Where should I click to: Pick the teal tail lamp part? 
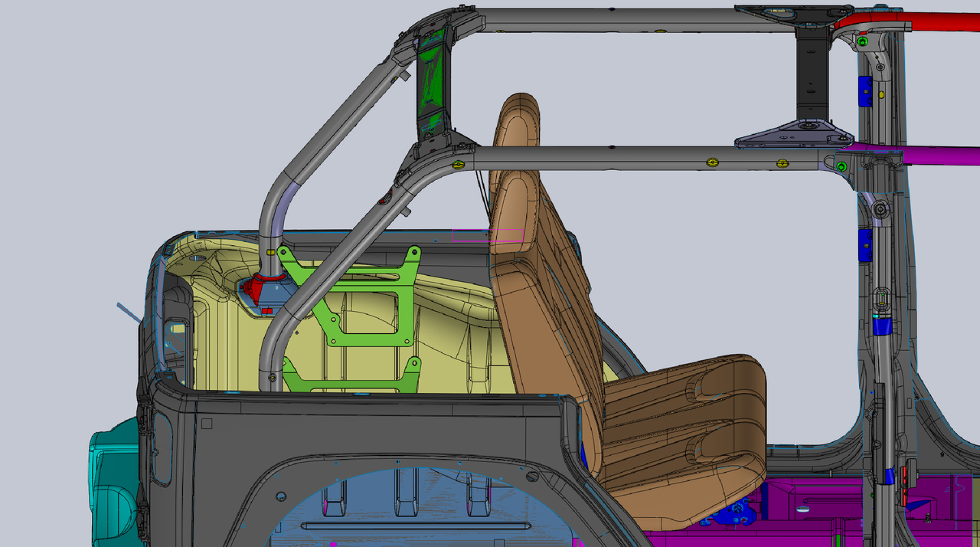[113, 486]
